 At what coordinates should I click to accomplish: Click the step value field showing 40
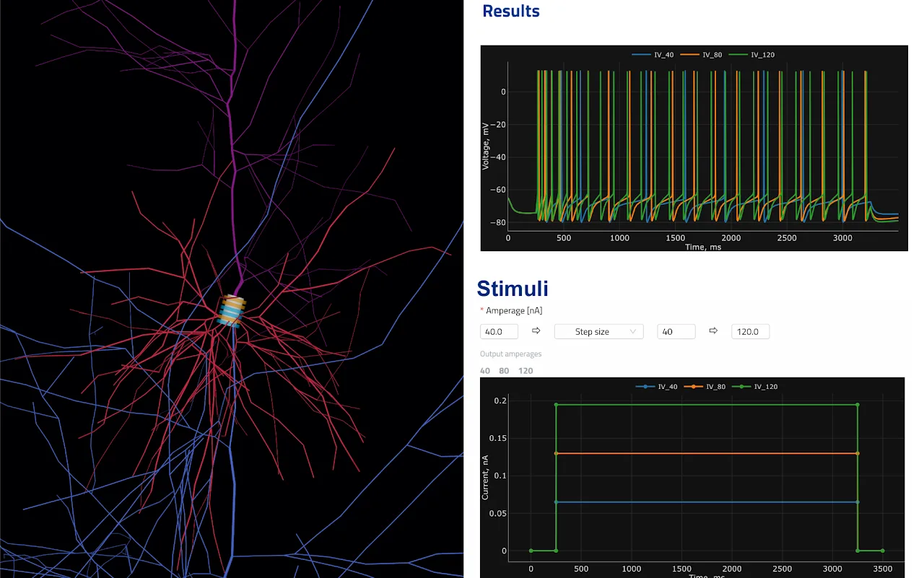click(x=676, y=331)
